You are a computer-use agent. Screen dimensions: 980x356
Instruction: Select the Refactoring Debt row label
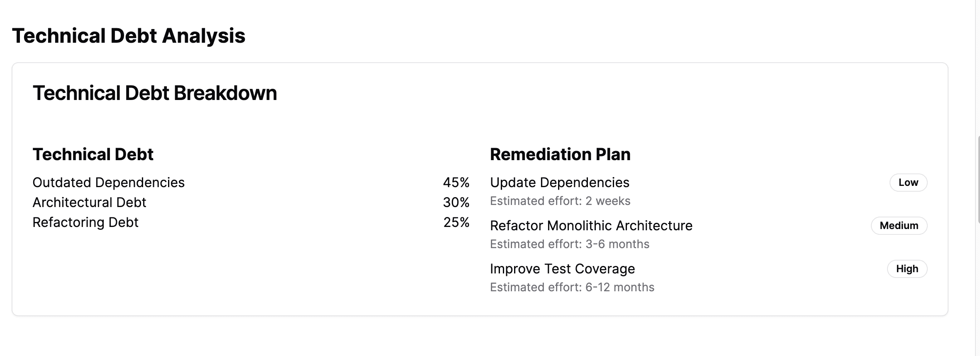[x=85, y=222]
